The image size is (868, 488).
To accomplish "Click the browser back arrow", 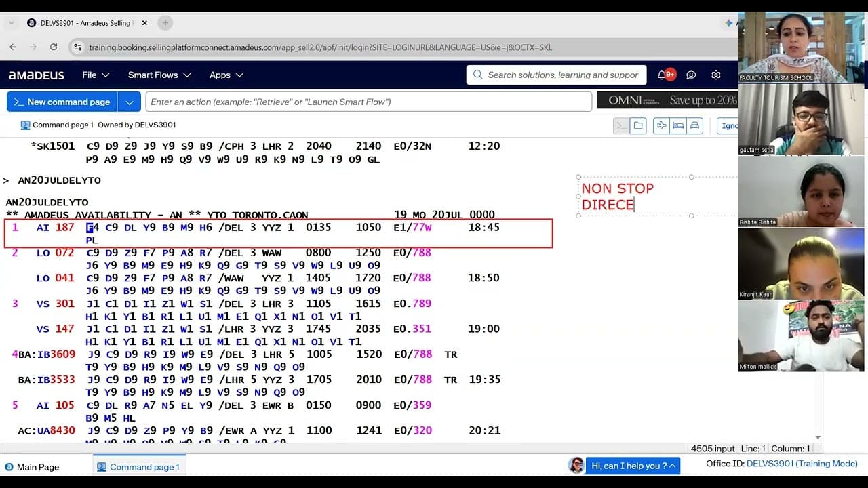I will [13, 47].
